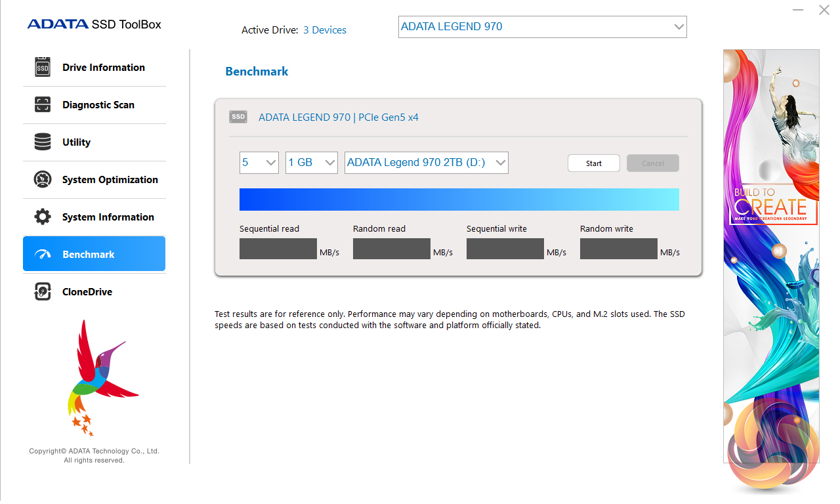840x504 pixels.
Task: Click the Benchmark page heading
Action: (x=257, y=72)
